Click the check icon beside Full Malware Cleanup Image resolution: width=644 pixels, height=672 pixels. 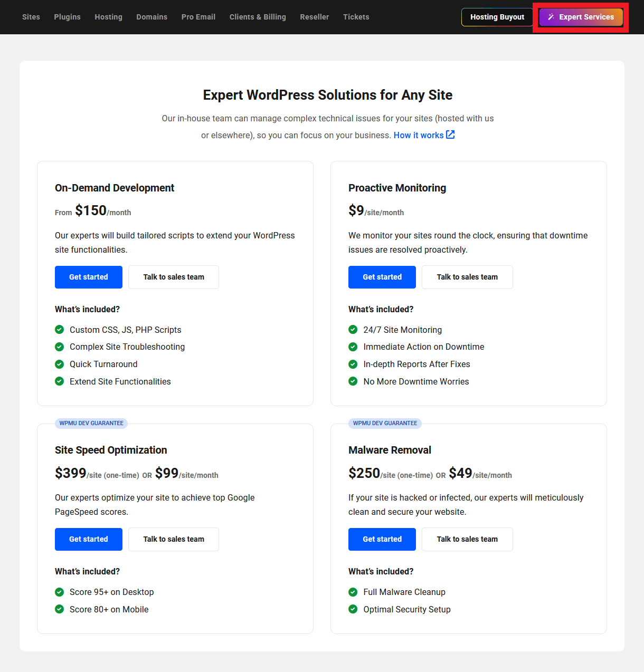click(x=353, y=592)
